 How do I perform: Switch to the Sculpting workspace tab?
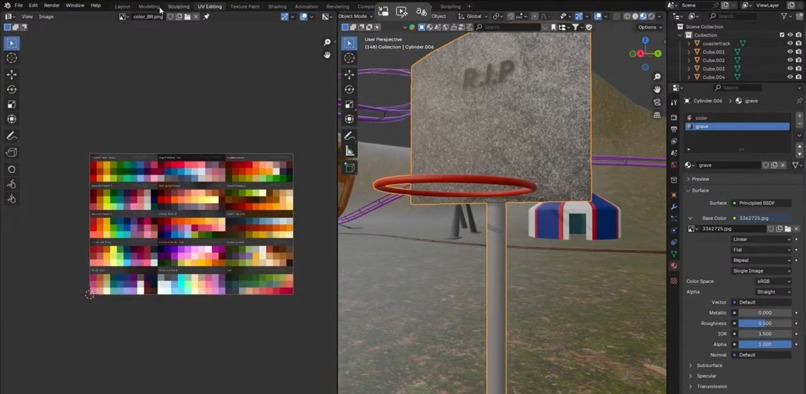point(178,7)
